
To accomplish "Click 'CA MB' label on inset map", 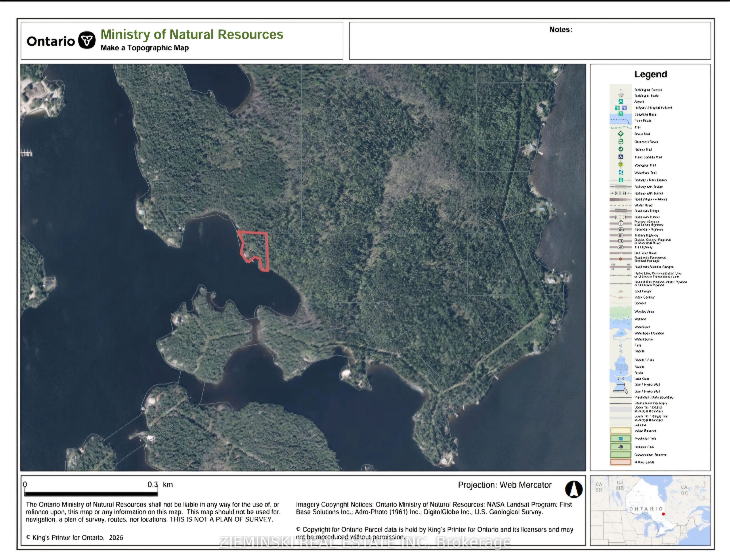I will click(x=620, y=485).
